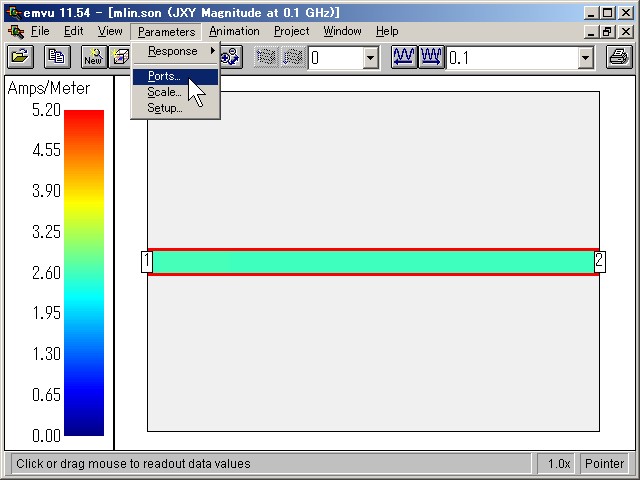
Task: Minimize the inner document window
Action: coord(591,31)
